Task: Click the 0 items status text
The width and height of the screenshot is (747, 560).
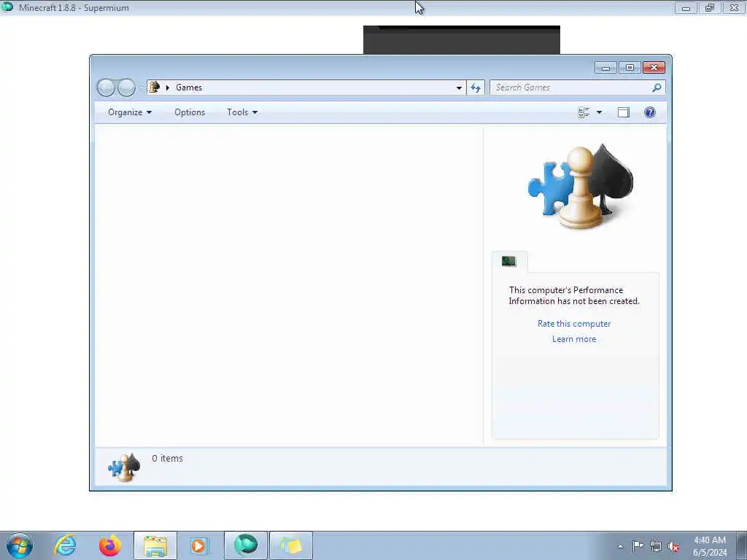Action: click(167, 458)
